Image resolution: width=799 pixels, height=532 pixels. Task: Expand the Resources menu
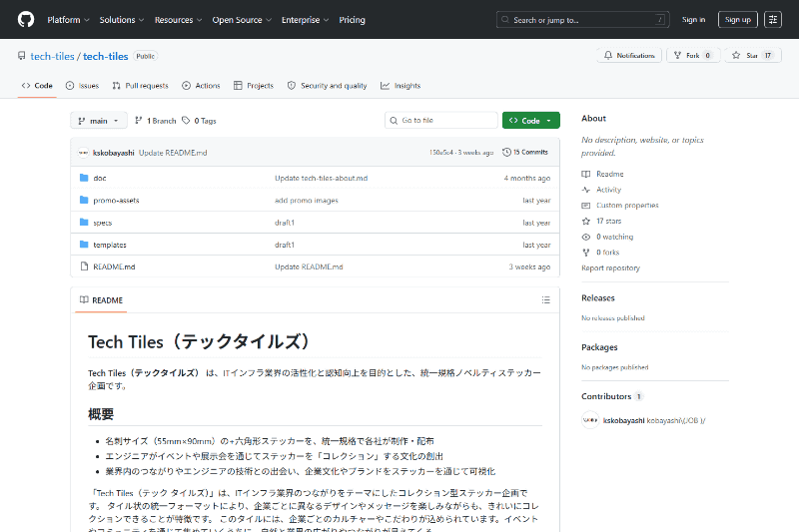(179, 20)
